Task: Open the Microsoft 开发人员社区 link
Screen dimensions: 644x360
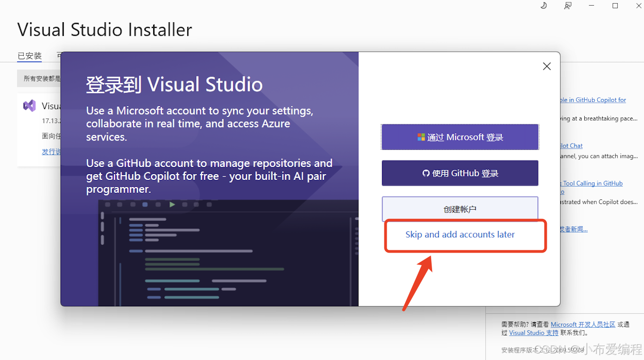Action: click(x=583, y=324)
